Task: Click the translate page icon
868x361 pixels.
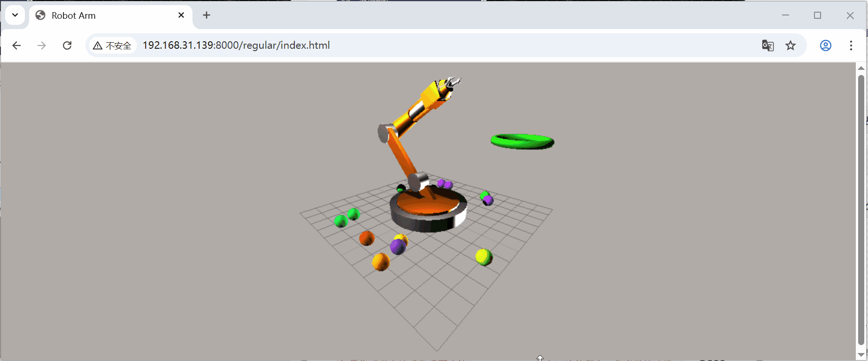Action: pos(768,45)
